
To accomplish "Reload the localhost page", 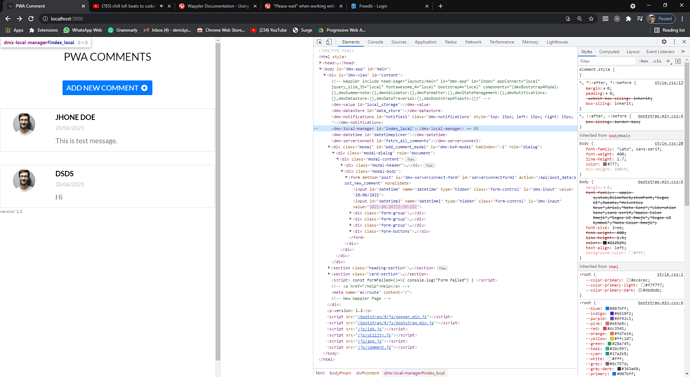I will tap(31, 18).
